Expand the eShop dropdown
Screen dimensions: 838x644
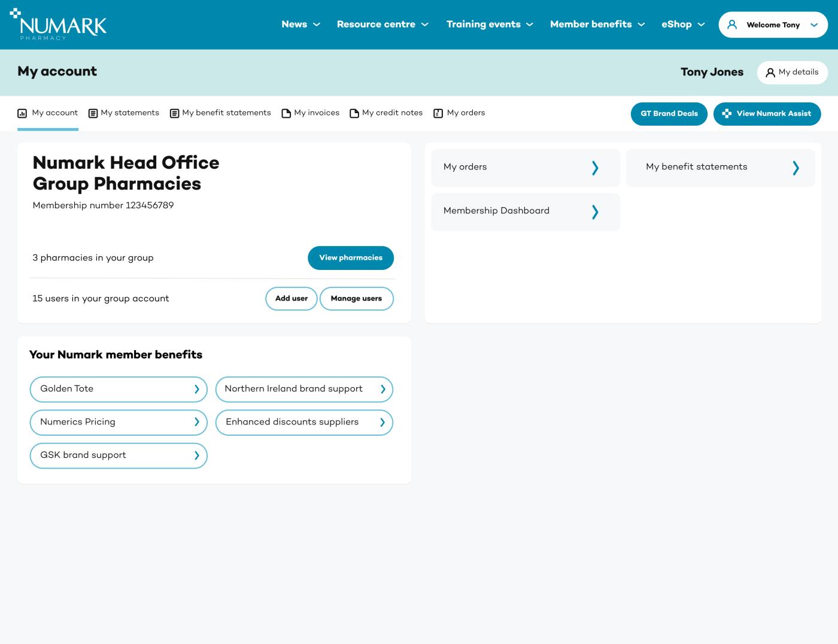pos(683,25)
